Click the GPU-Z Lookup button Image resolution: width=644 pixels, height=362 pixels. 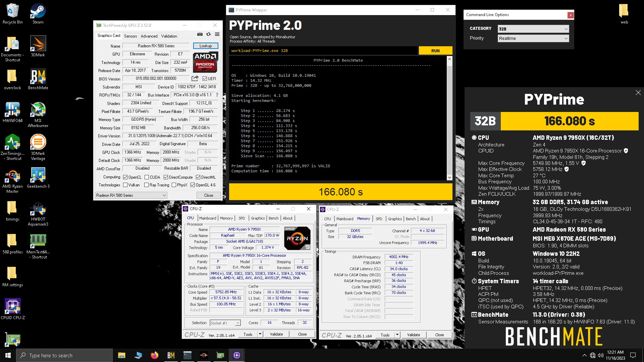[x=206, y=46]
